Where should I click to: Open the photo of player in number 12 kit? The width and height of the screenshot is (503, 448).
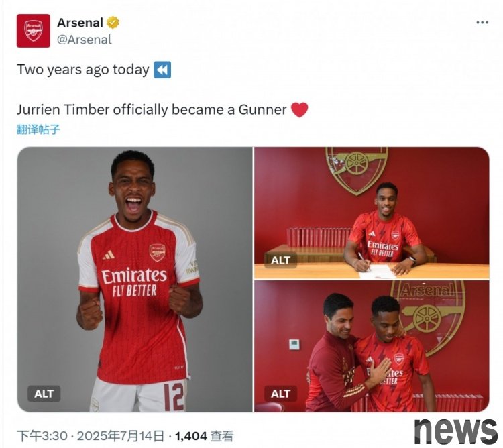pyautogui.click(x=135, y=279)
